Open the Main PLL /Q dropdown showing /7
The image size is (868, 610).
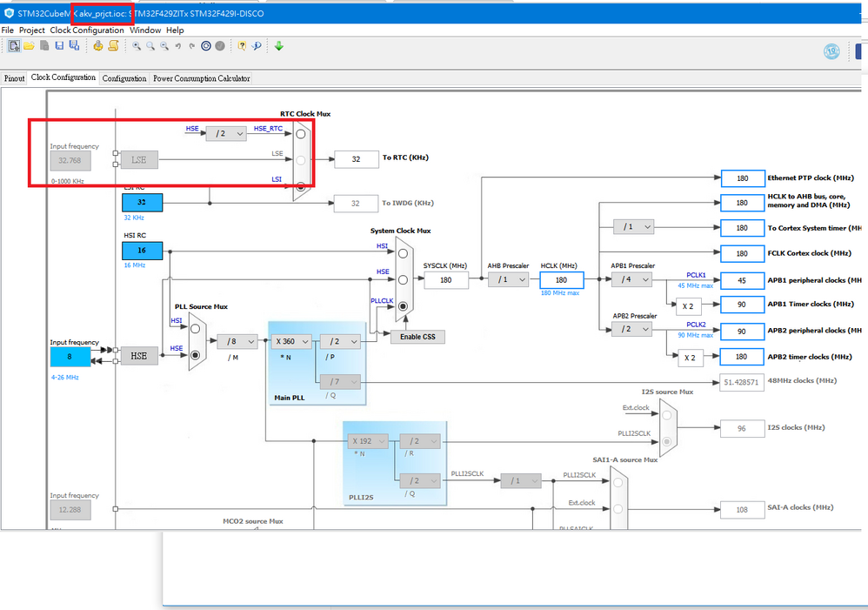pyautogui.click(x=340, y=382)
